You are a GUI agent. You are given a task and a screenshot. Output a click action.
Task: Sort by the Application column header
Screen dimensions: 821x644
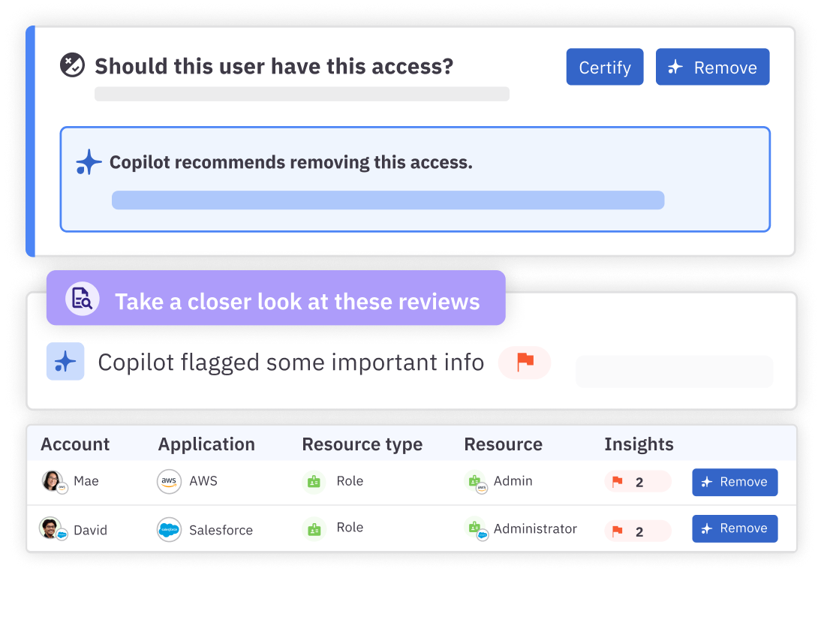[206, 444]
